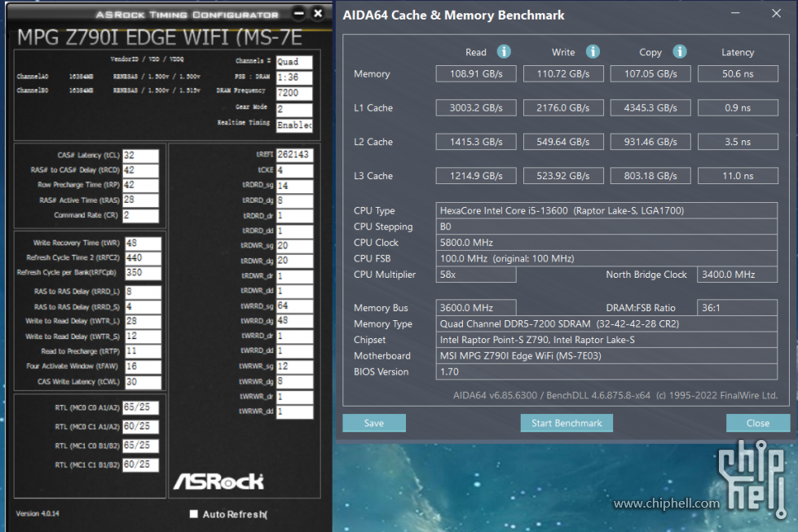Select the tRDWR_sg field showing 20
The height and width of the screenshot is (532, 798).
point(295,246)
